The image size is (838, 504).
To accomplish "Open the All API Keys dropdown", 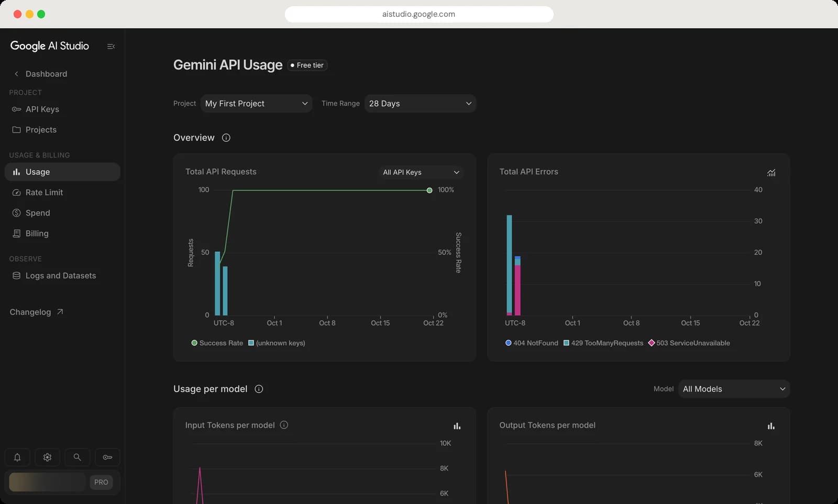I will pos(421,172).
